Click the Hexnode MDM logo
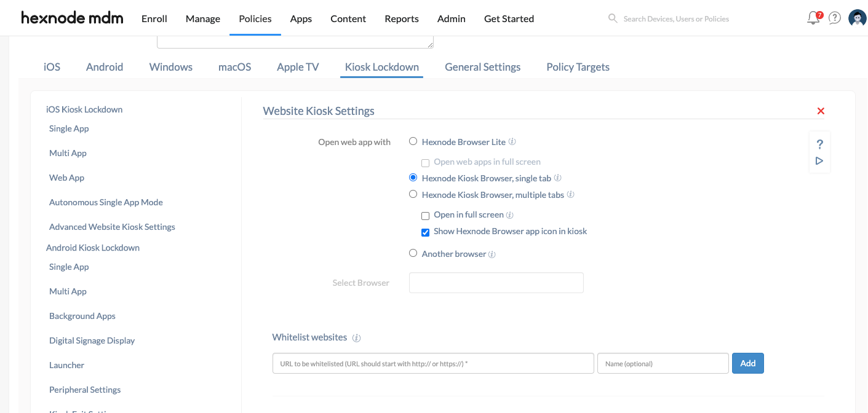This screenshot has width=868, height=413. click(72, 18)
